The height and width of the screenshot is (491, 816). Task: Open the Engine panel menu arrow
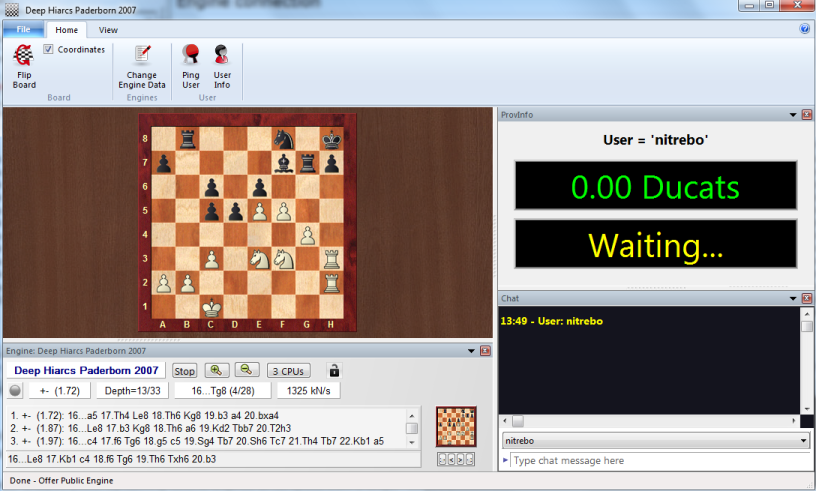pyautogui.click(x=471, y=351)
